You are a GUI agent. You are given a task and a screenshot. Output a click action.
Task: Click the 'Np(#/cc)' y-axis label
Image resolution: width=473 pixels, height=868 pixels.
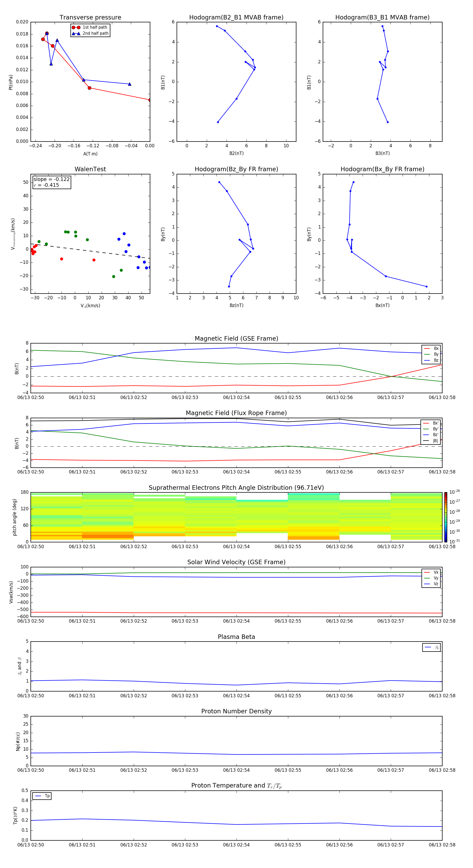pyautogui.click(x=18, y=741)
